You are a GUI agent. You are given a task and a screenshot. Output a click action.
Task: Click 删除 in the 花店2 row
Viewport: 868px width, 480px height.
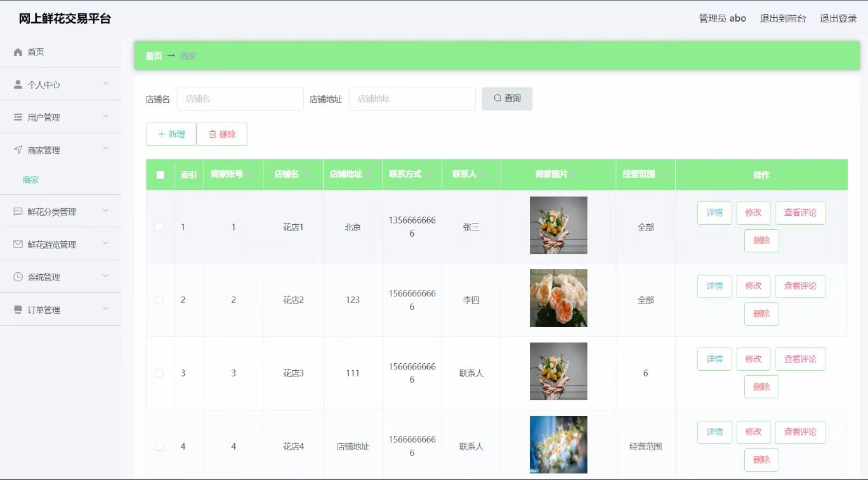[x=761, y=314]
